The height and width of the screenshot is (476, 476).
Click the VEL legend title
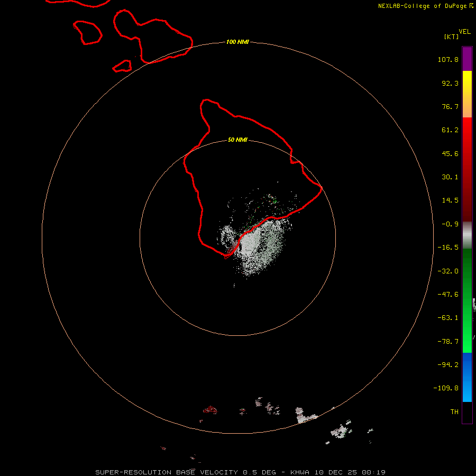(464, 32)
